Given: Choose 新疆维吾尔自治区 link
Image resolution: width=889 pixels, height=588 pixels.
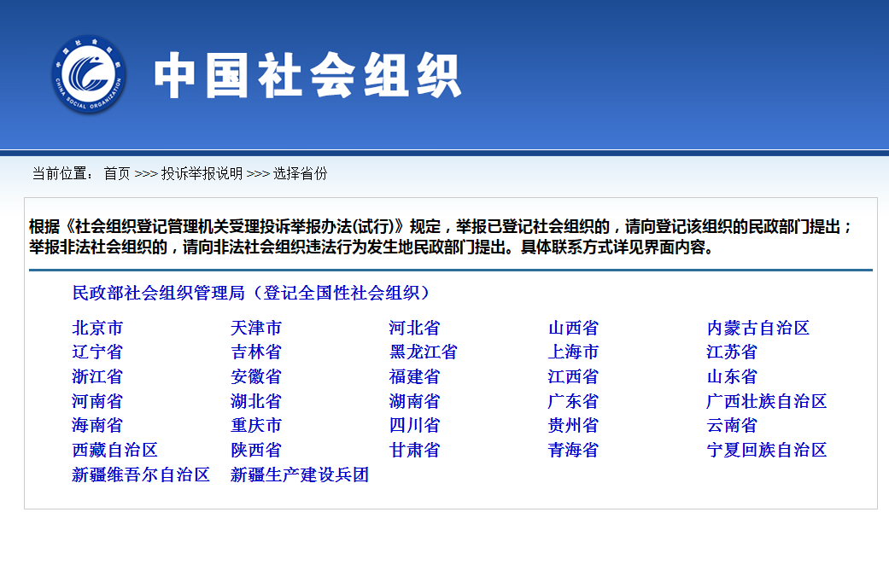Looking at the screenshot, I should point(141,474).
